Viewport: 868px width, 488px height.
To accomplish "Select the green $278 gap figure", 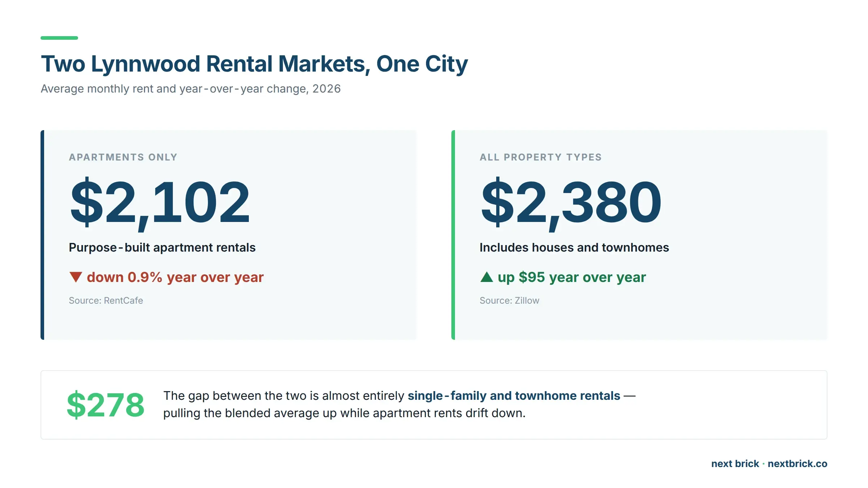I will point(106,405).
